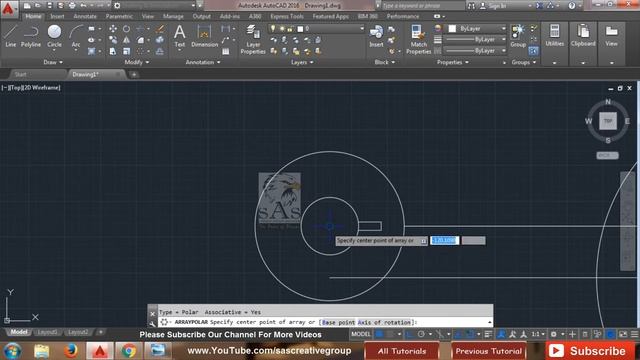Toggle the drawing grid display in status bar
640x360 pixels.
pos(380,334)
